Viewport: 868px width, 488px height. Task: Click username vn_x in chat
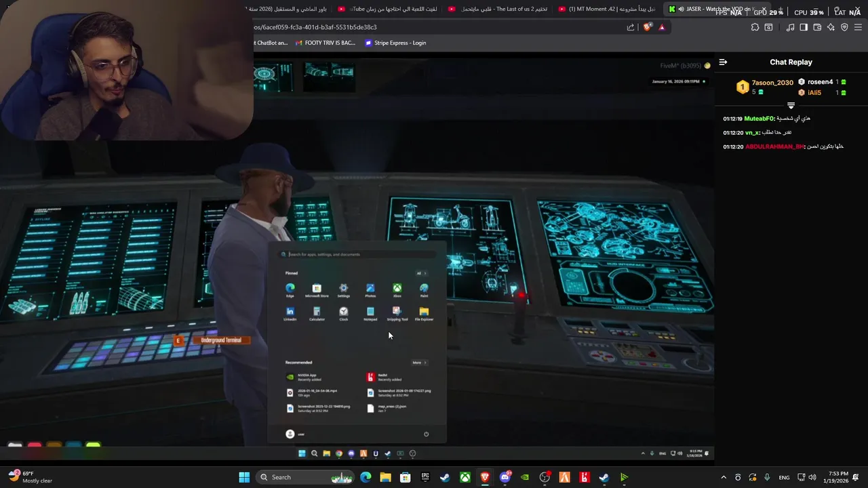pyautogui.click(x=753, y=133)
